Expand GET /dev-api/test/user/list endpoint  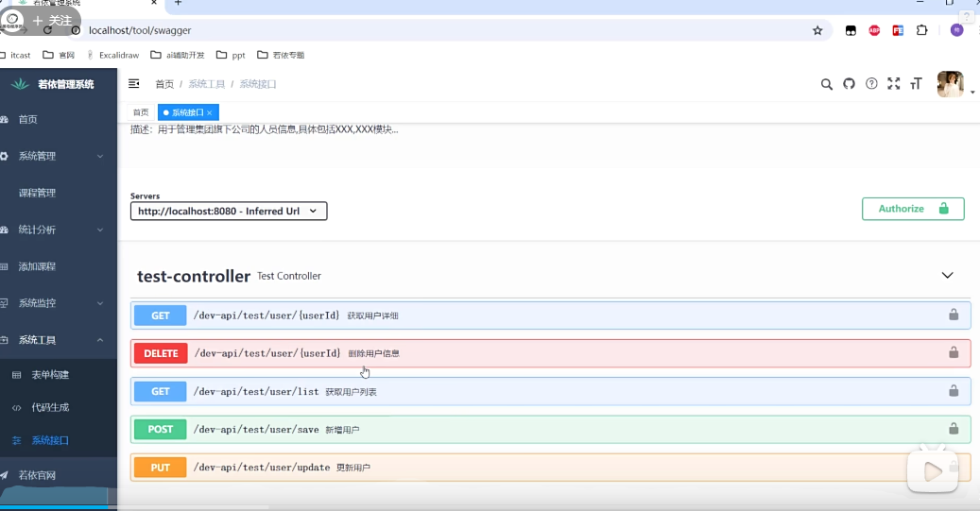click(x=551, y=392)
